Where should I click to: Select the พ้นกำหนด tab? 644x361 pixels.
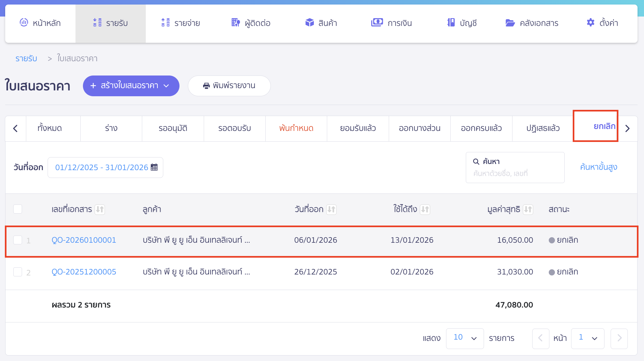coord(296,128)
